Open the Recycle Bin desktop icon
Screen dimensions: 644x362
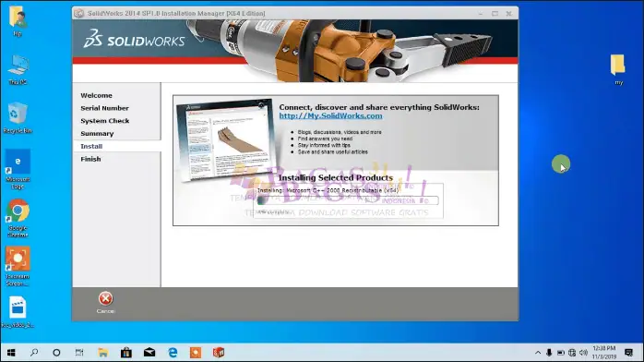point(18,117)
